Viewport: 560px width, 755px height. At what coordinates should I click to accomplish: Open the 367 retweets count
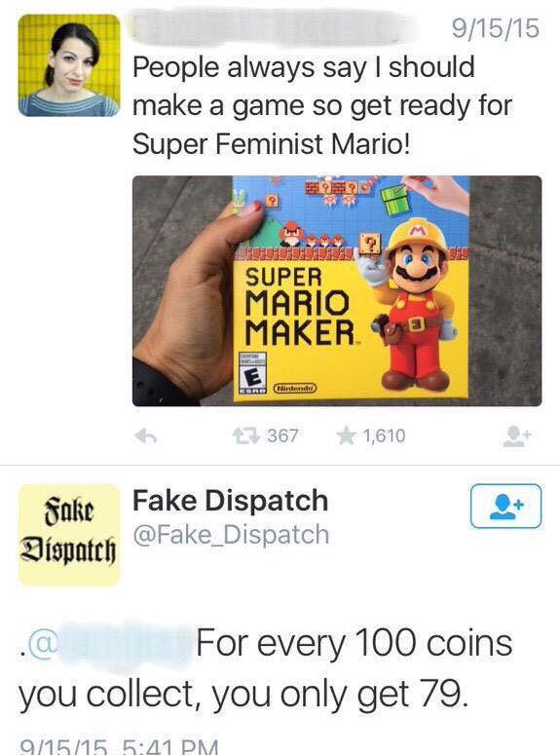point(283,435)
